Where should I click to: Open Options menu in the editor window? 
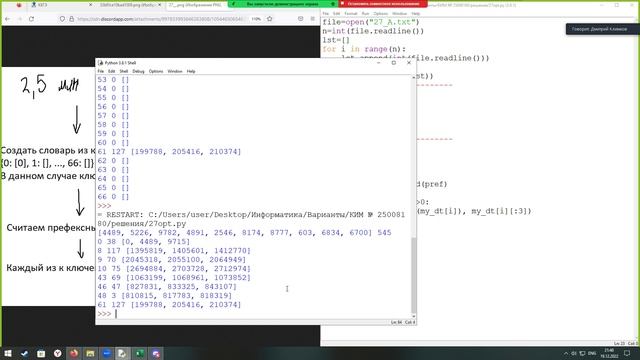[x=380, y=13]
